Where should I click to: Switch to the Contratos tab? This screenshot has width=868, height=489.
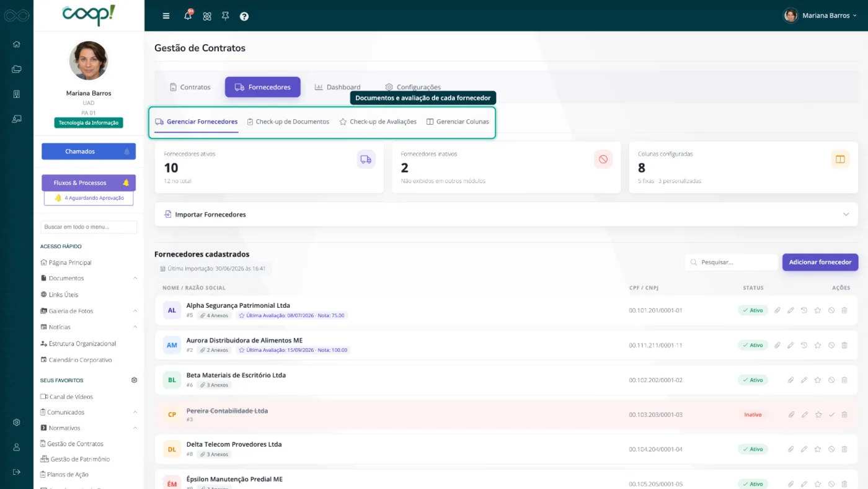point(190,87)
